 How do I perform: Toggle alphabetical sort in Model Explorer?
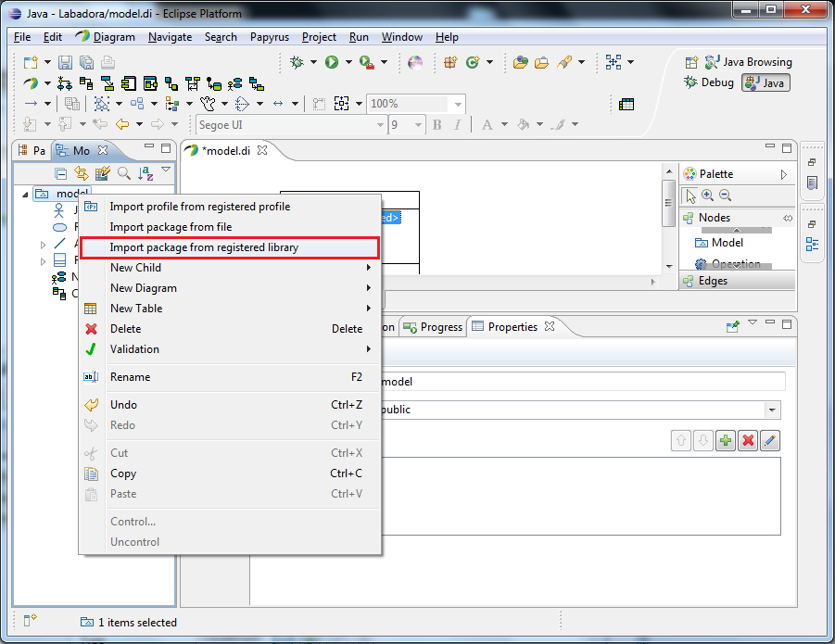(x=145, y=173)
